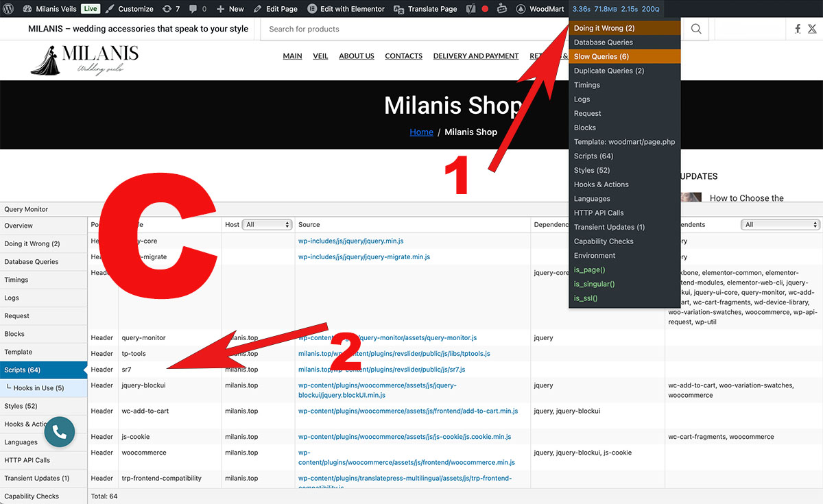Click the Query Monitor timing summary
The width and height of the screenshot is (823, 504).
pos(616,9)
